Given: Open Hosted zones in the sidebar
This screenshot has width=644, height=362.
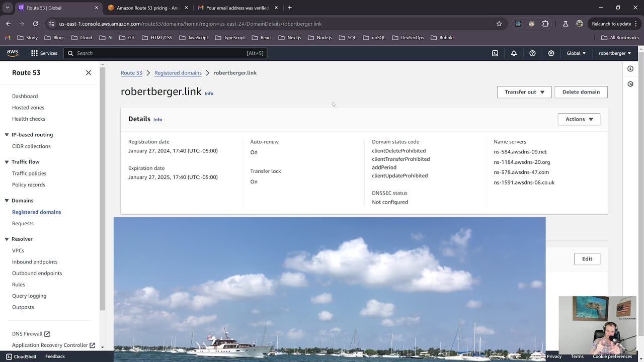Looking at the screenshot, I should [28, 108].
